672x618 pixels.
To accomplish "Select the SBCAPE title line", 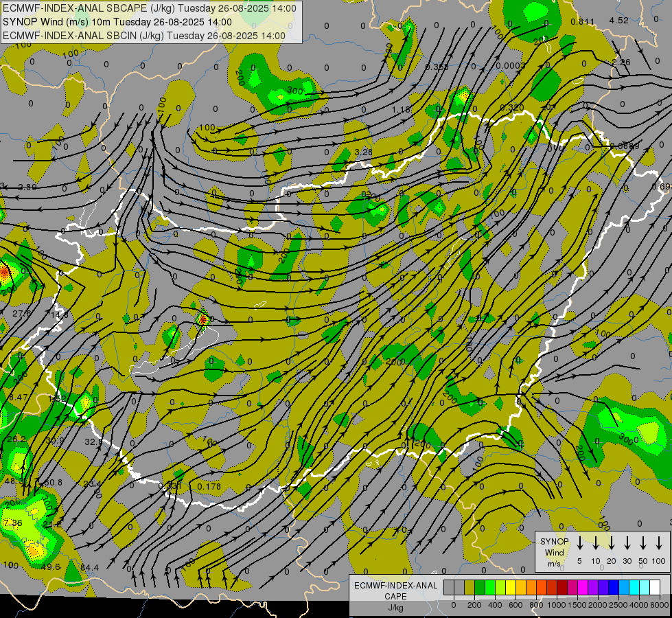I will coord(149,8).
